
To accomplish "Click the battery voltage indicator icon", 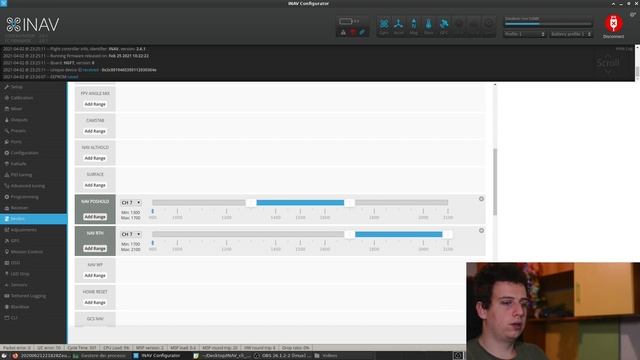I will coord(346,21).
